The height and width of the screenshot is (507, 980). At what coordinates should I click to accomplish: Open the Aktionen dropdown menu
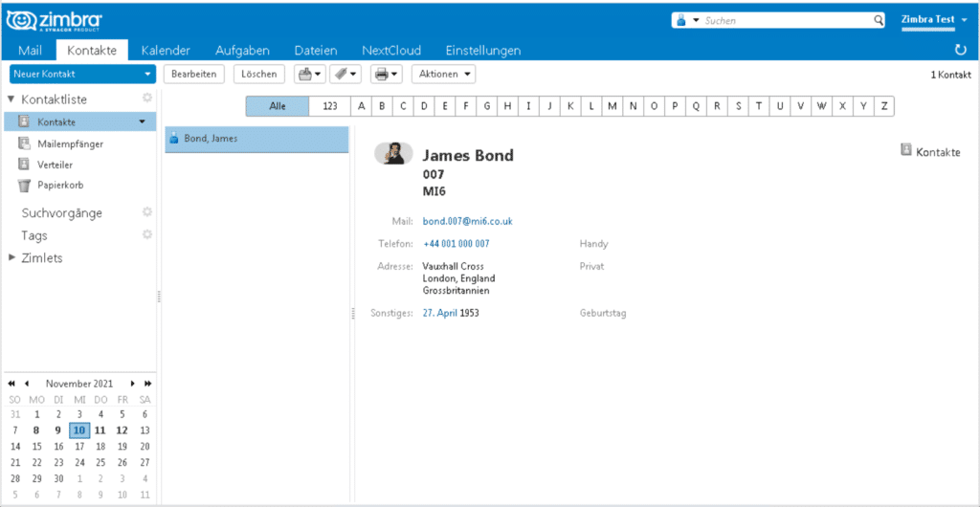tap(443, 75)
